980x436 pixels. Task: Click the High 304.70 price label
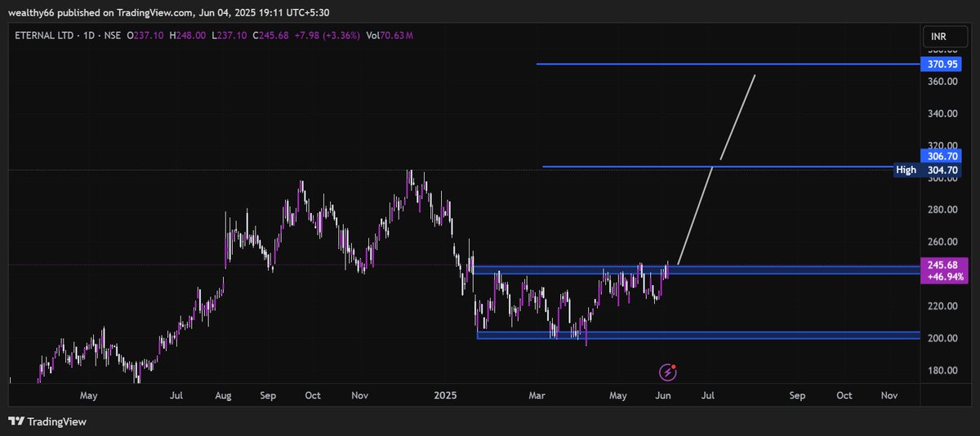point(929,170)
